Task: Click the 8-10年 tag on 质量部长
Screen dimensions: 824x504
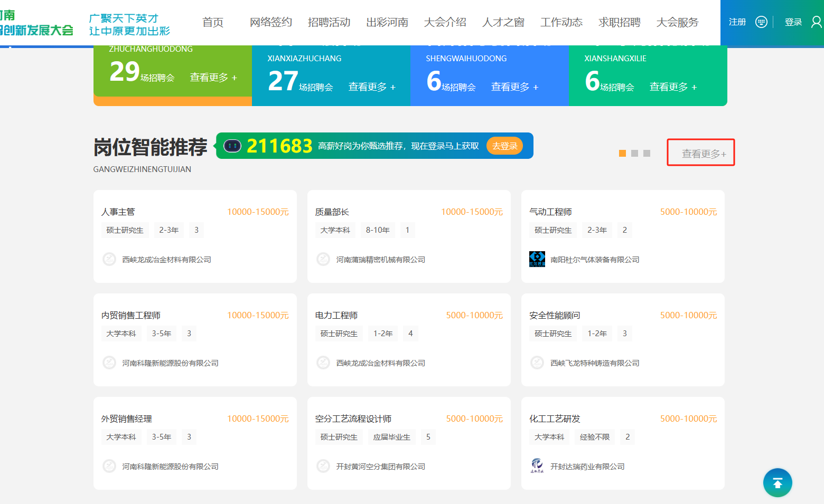Action: [x=378, y=230]
